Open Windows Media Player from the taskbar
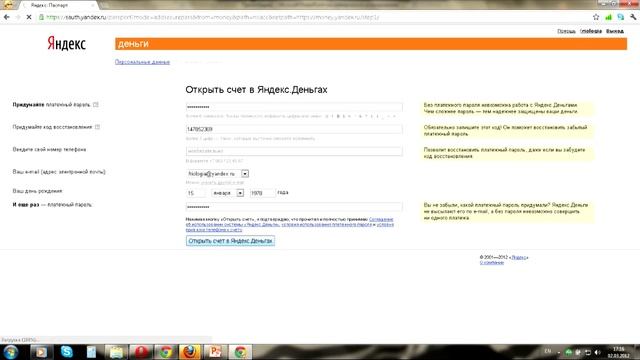The height and width of the screenshot is (360, 640). click(41, 352)
